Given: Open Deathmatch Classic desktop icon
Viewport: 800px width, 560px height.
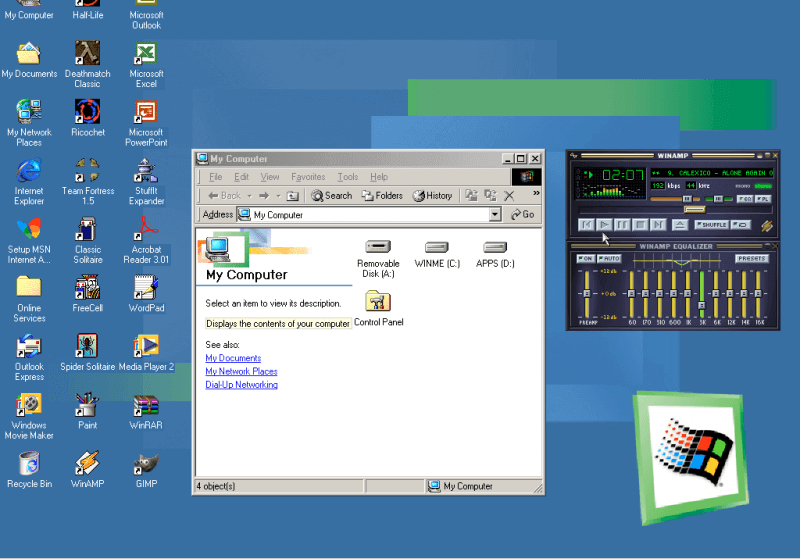Looking at the screenshot, I should coord(87,64).
